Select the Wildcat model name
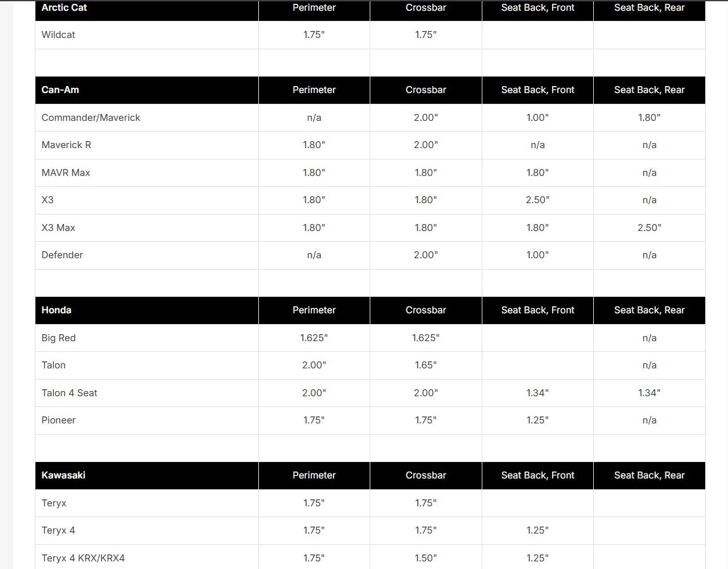728x569 pixels. point(58,35)
